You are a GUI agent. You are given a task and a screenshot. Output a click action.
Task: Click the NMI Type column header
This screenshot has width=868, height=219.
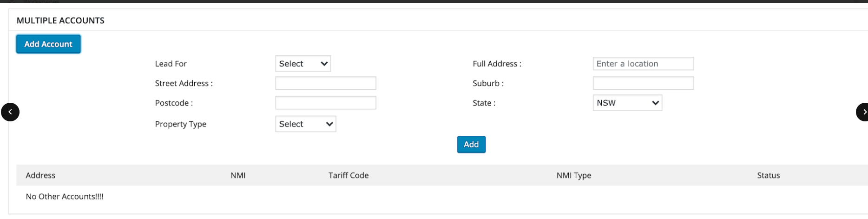[574, 175]
